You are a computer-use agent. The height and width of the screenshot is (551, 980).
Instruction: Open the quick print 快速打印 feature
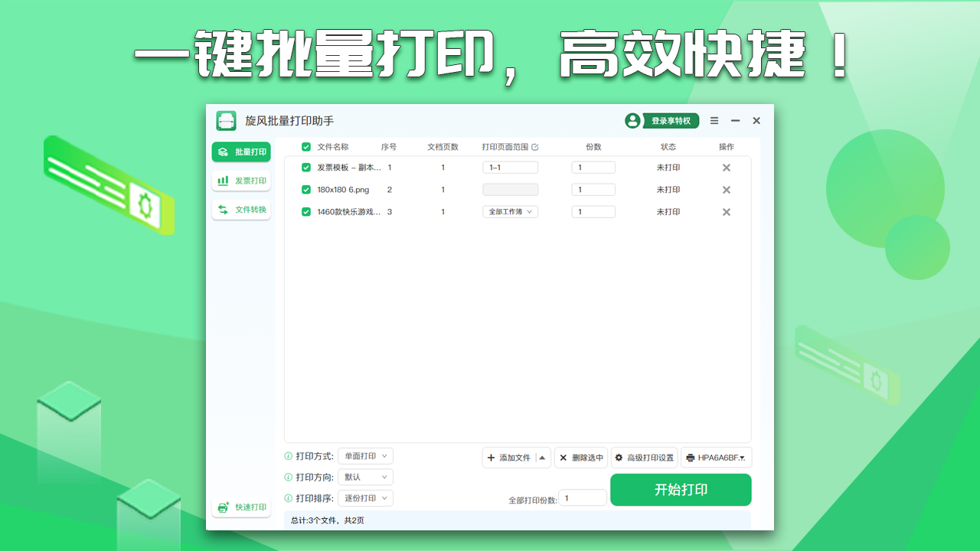[x=240, y=507]
